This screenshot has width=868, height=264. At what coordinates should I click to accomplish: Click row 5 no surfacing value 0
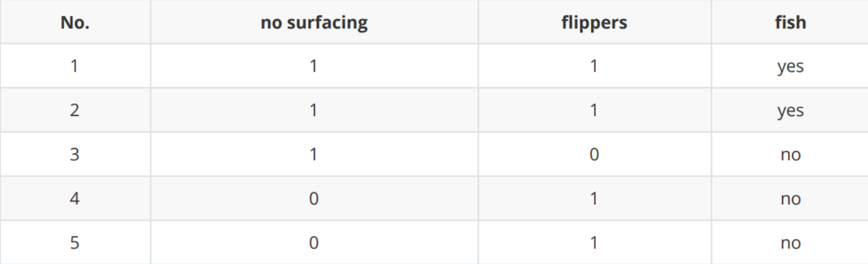click(x=314, y=242)
